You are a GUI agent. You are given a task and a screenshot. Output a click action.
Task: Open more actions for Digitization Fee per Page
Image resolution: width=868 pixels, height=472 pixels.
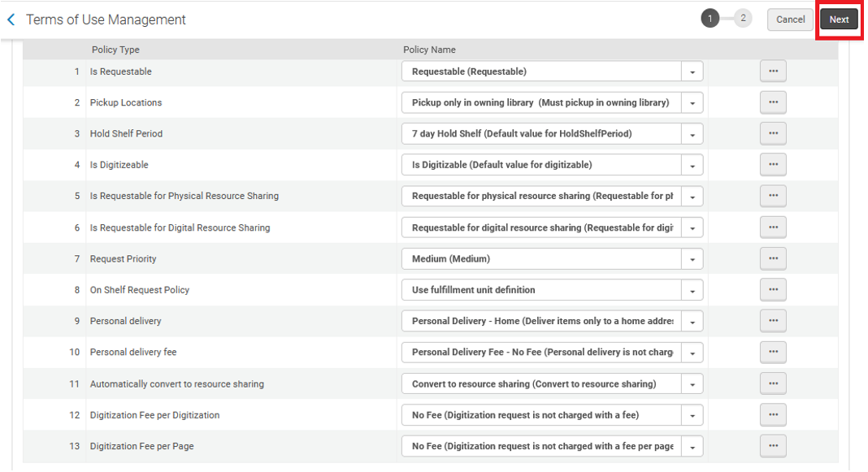pos(772,446)
